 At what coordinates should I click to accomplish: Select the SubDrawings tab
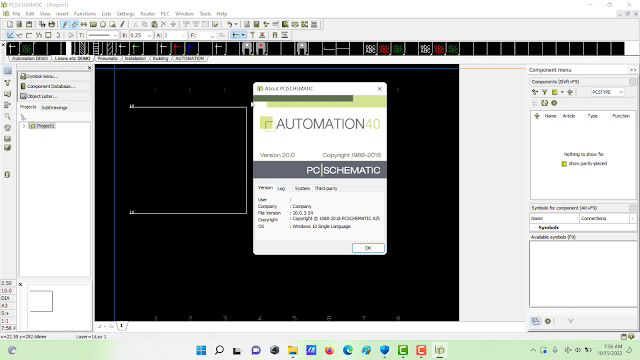(54, 108)
